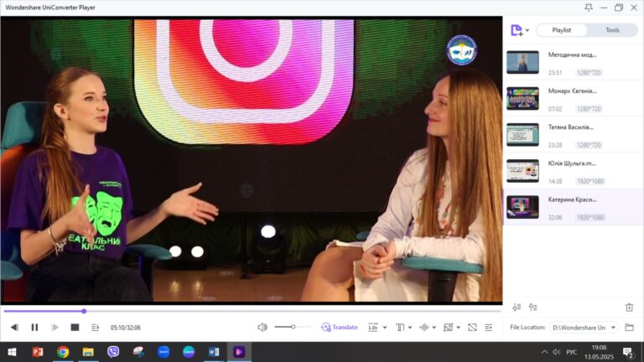Hide the playlist side panel
Image resolution: width=644 pixels, height=362 pixels.
click(491, 328)
